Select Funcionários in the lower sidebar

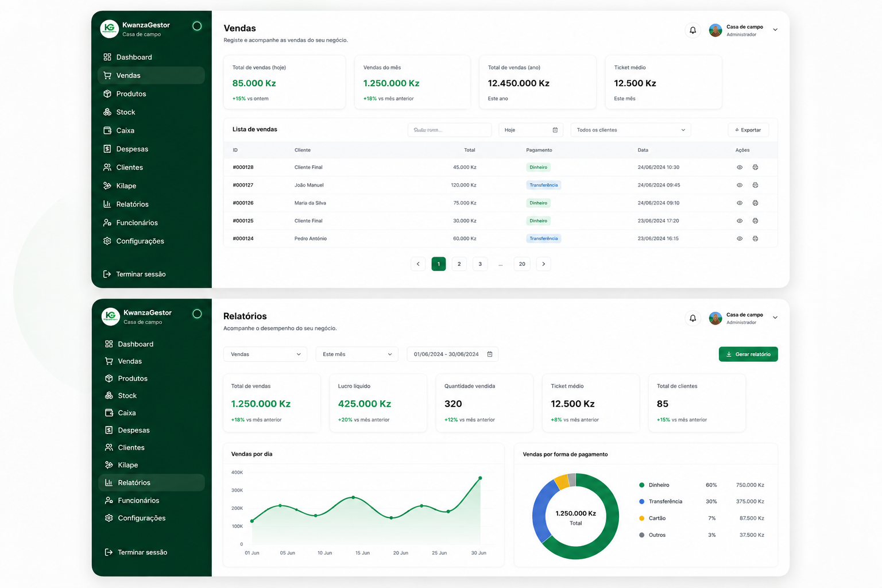pyautogui.click(x=152, y=501)
